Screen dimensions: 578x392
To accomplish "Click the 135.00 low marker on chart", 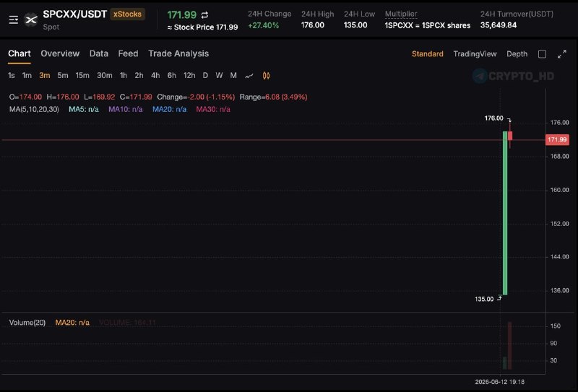I will [483, 299].
